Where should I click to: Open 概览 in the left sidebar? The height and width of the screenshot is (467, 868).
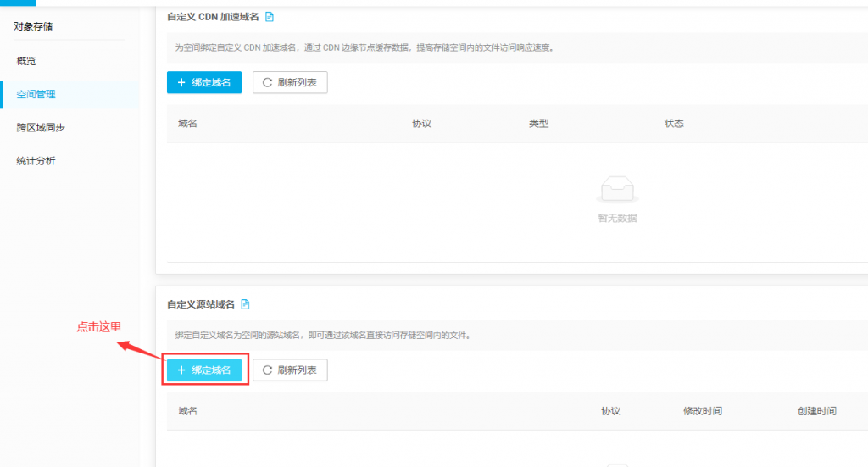pyautogui.click(x=26, y=61)
